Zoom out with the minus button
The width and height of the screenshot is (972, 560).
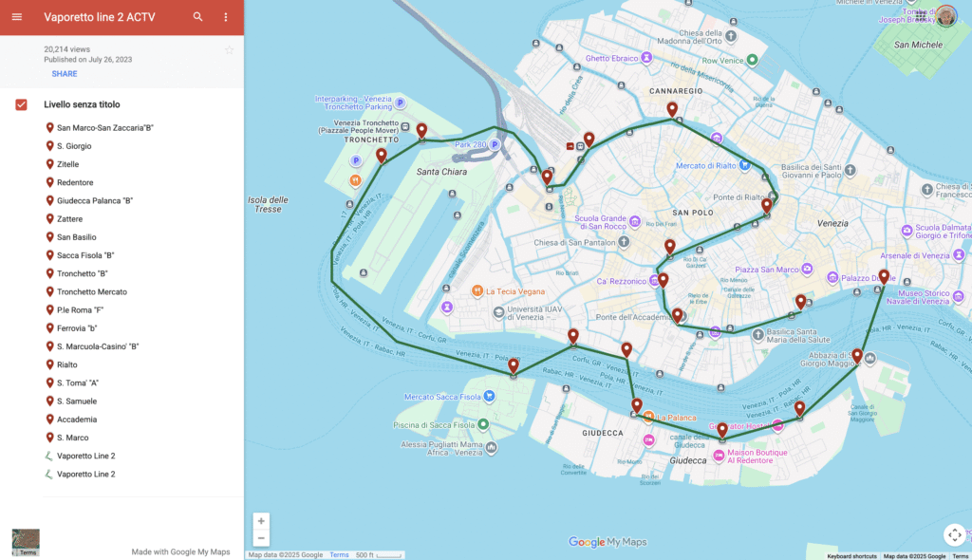coord(261,538)
